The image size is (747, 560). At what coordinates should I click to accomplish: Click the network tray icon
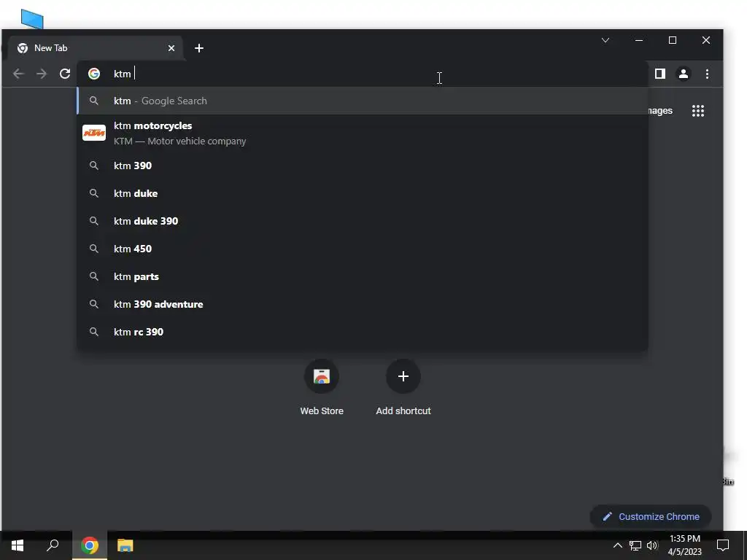coord(635,545)
